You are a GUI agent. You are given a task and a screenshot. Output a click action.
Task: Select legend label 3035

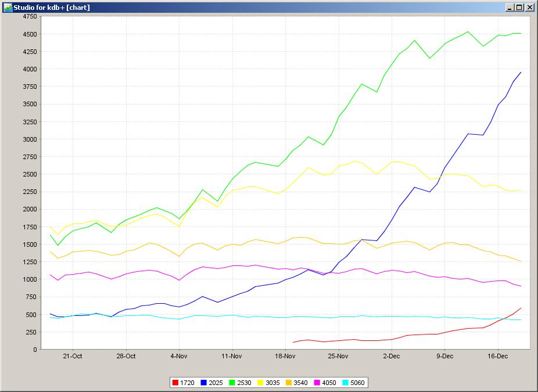tap(272, 383)
